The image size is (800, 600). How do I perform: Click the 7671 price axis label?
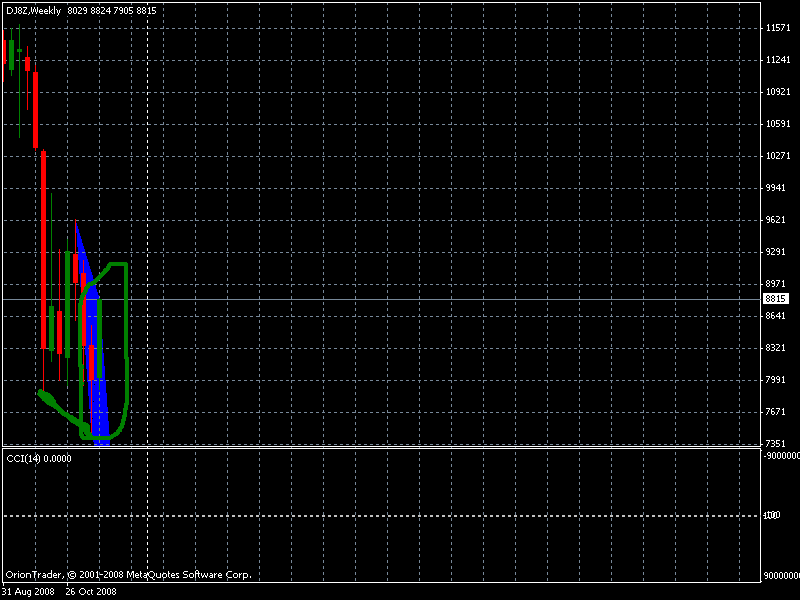(776, 412)
